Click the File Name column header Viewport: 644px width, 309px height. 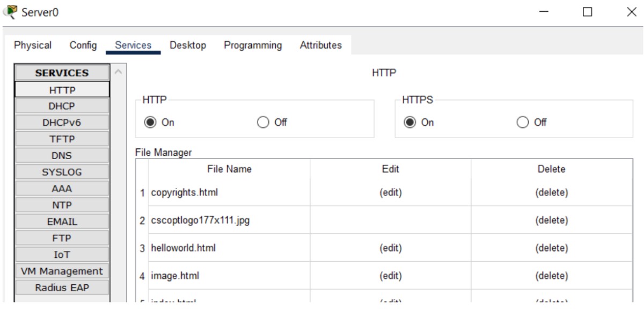point(229,169)
